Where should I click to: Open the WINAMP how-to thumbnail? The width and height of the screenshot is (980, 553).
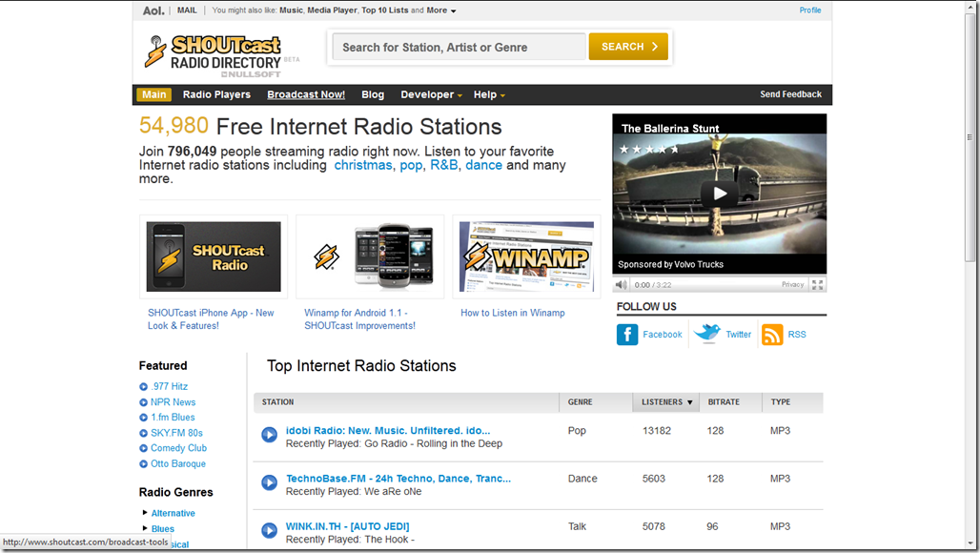point(526,256)
